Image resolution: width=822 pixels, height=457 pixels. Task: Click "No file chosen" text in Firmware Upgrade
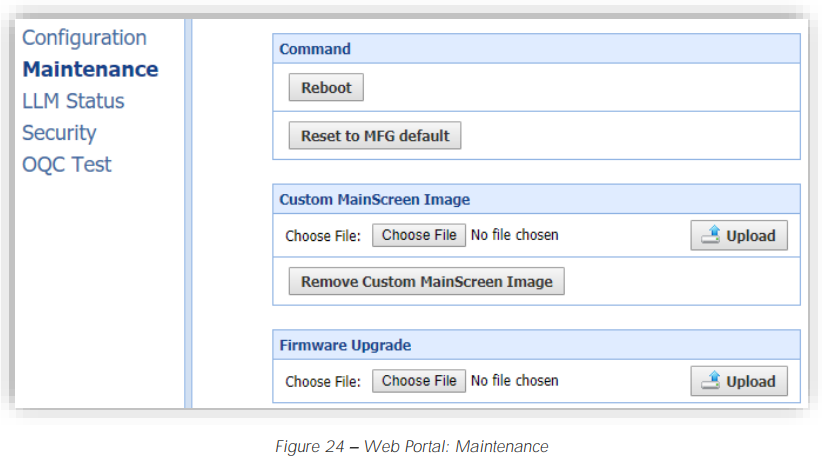pyautogui.click(x=514, y=381)
